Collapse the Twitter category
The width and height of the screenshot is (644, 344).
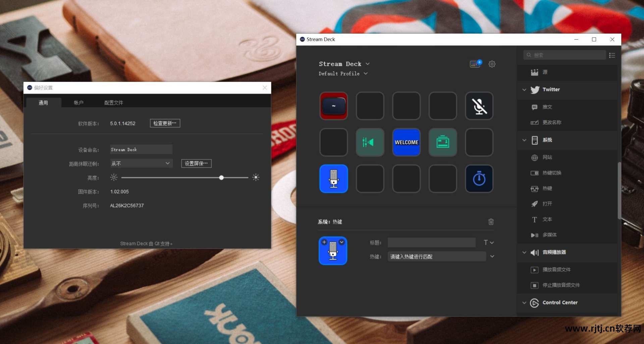[x=524, y=90]
